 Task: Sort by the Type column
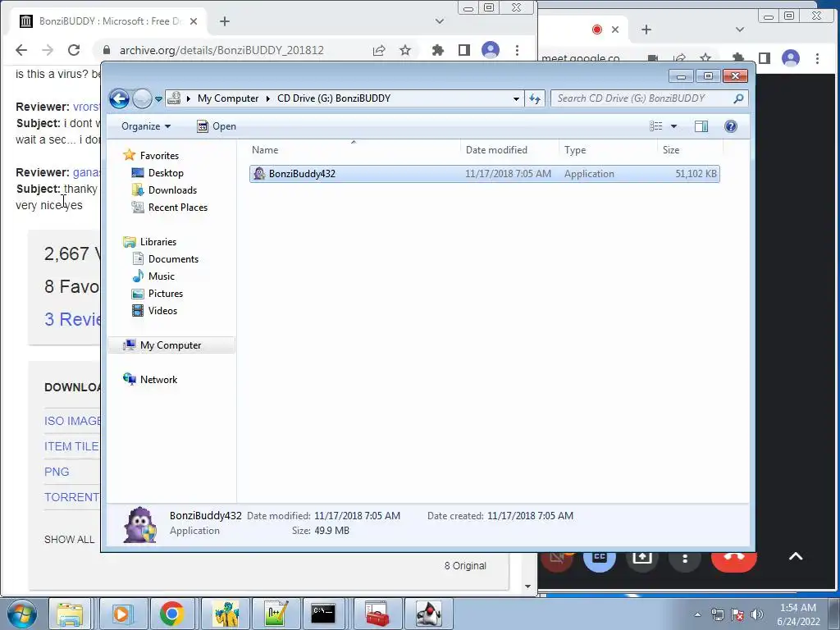608,150
